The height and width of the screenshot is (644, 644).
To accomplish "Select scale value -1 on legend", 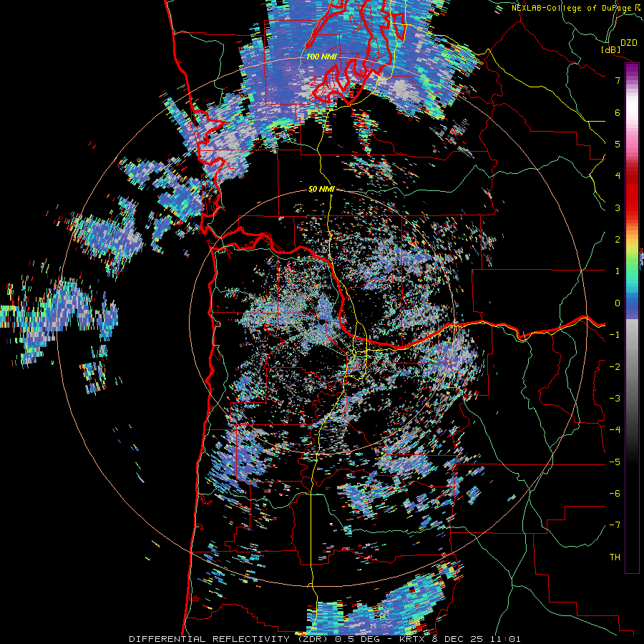I will [x=615, y=335].
